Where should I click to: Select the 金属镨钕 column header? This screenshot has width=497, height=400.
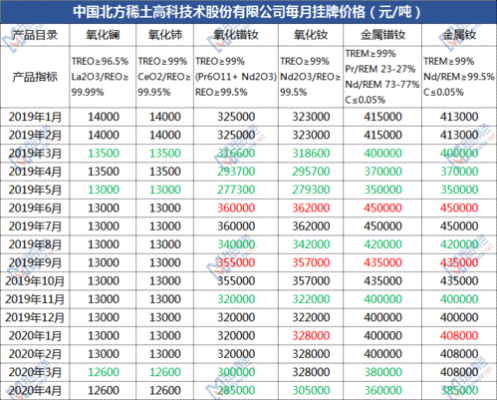[x=383, y=35]
